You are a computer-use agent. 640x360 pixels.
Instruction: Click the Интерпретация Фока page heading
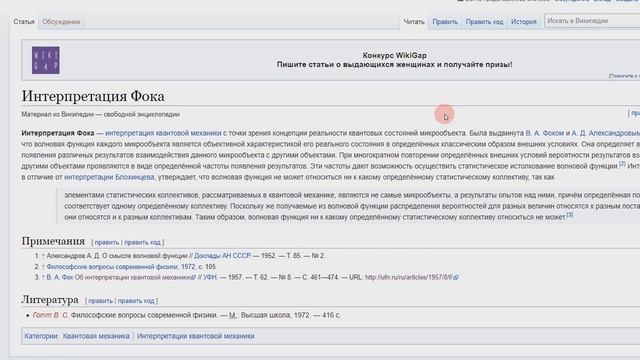pos(93,96)
